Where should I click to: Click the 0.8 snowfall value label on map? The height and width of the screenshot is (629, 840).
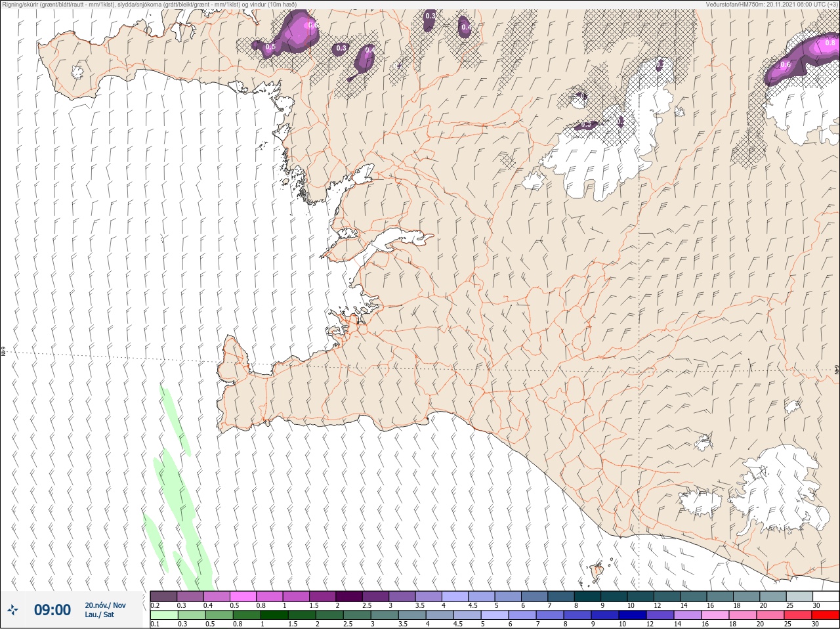point(829,42)
